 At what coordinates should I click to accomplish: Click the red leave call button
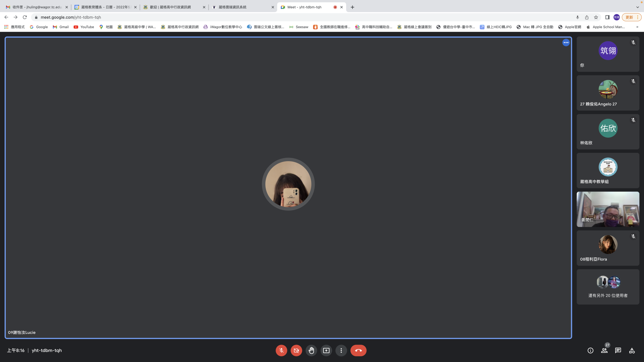click(358, 350)
